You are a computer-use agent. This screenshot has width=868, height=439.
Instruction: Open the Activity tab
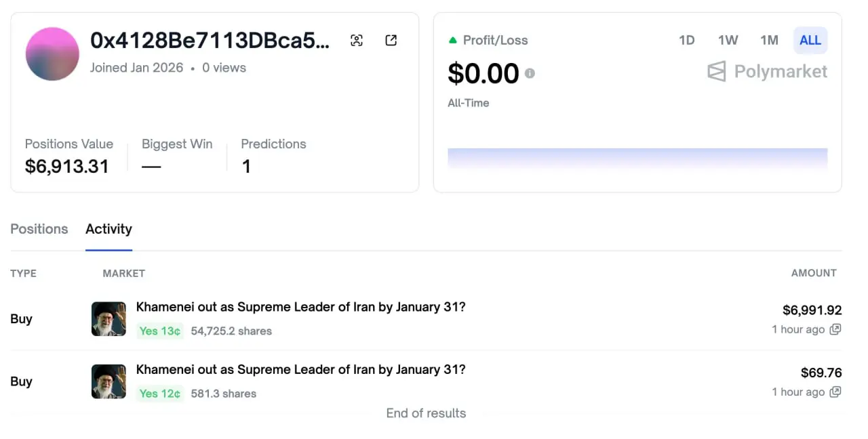click(x=108, y=229)
